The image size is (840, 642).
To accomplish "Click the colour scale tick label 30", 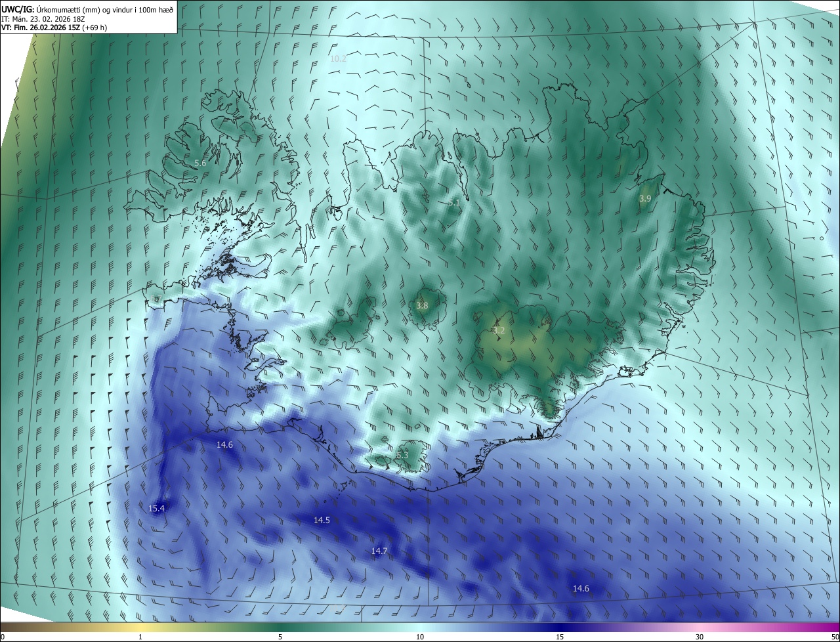I will [x=700, y=637].
